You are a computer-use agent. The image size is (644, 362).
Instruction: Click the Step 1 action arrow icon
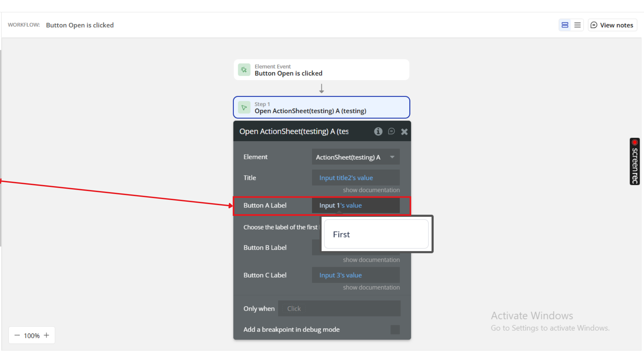[x=244, y=108]
